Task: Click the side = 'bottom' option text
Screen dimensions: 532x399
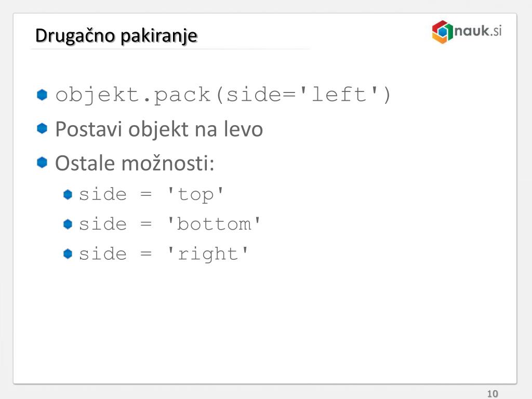Action: [x=170, y=224]
